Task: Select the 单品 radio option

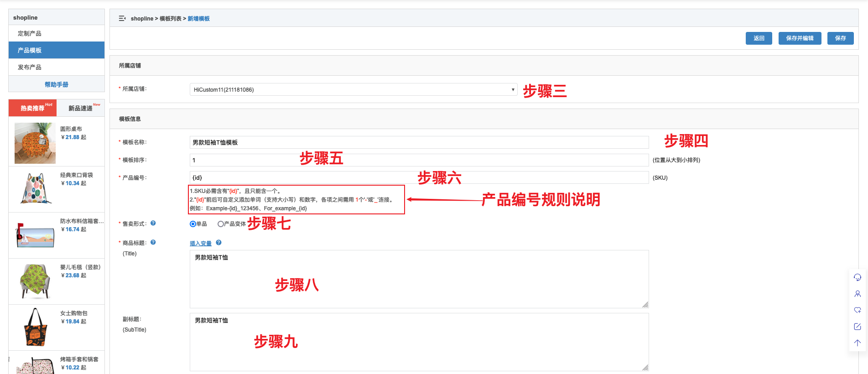Action: click(193, 224)
